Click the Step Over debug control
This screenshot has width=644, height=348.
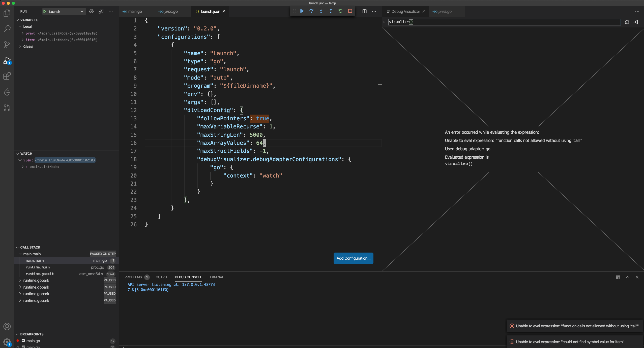311,11
